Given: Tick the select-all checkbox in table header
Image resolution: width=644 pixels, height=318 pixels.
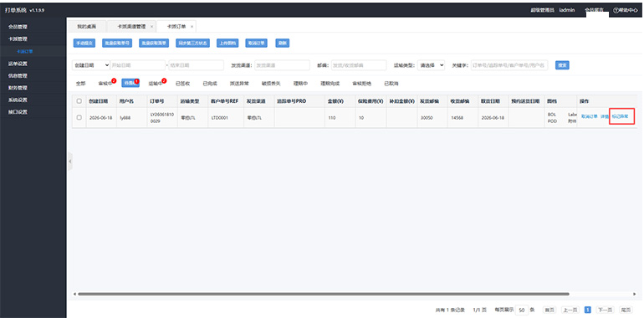Looking at the screenshot, I should pos(79,101).
